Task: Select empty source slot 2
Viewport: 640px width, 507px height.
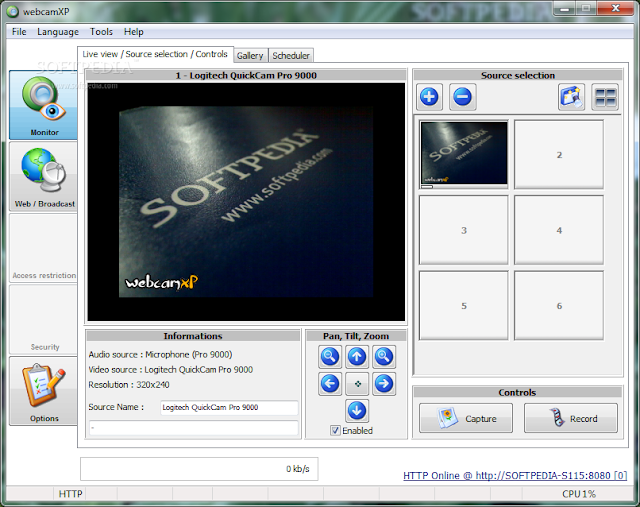Action: click(x=559, y=154)
